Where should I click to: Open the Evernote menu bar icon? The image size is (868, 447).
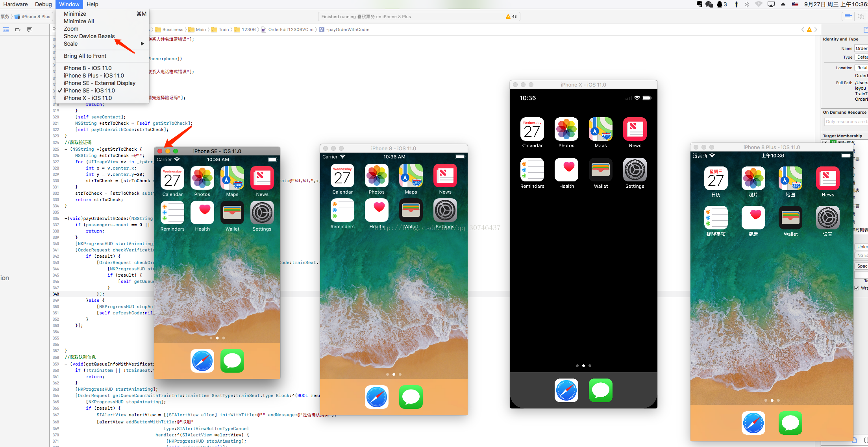pos(700,4)
